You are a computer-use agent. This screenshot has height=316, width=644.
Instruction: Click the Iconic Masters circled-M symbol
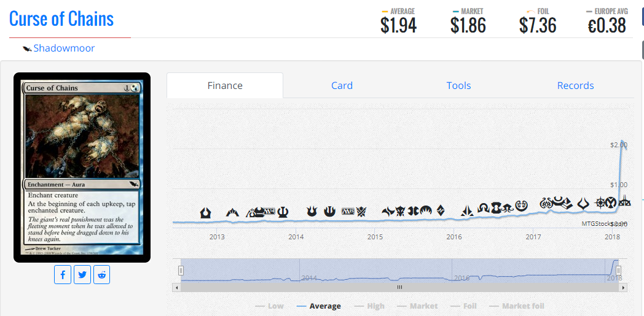coord(611,202)
